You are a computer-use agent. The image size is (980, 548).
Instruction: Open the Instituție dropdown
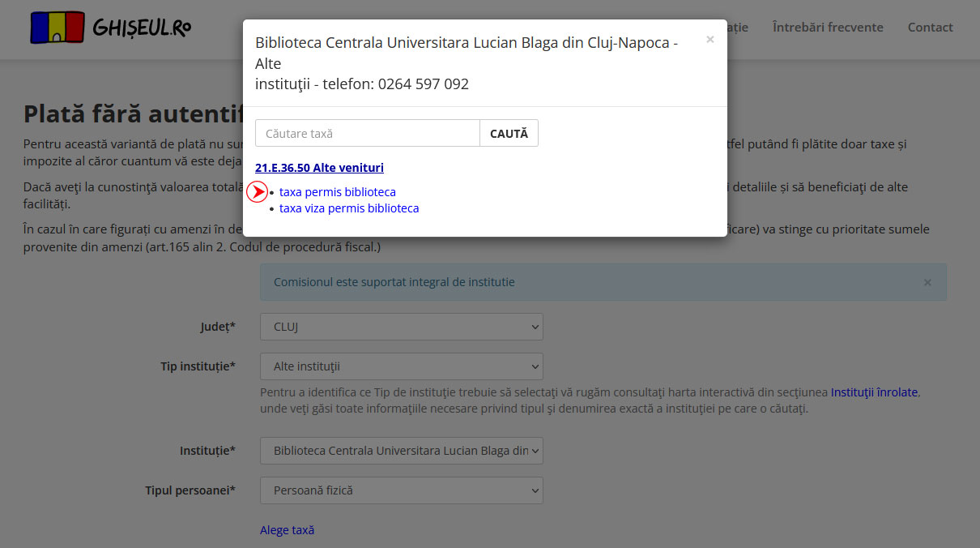[x=402, y=451]
